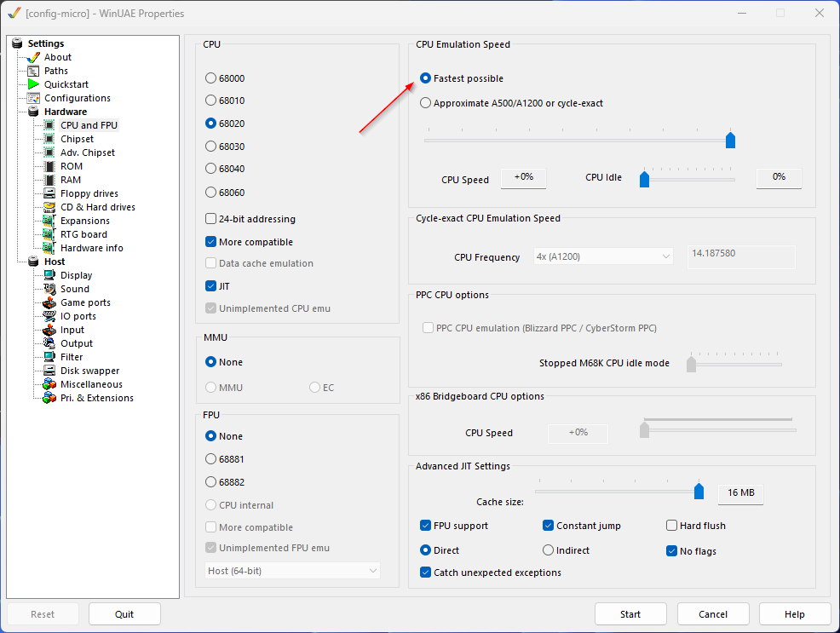Toggle the JIT checkbox

211,286
